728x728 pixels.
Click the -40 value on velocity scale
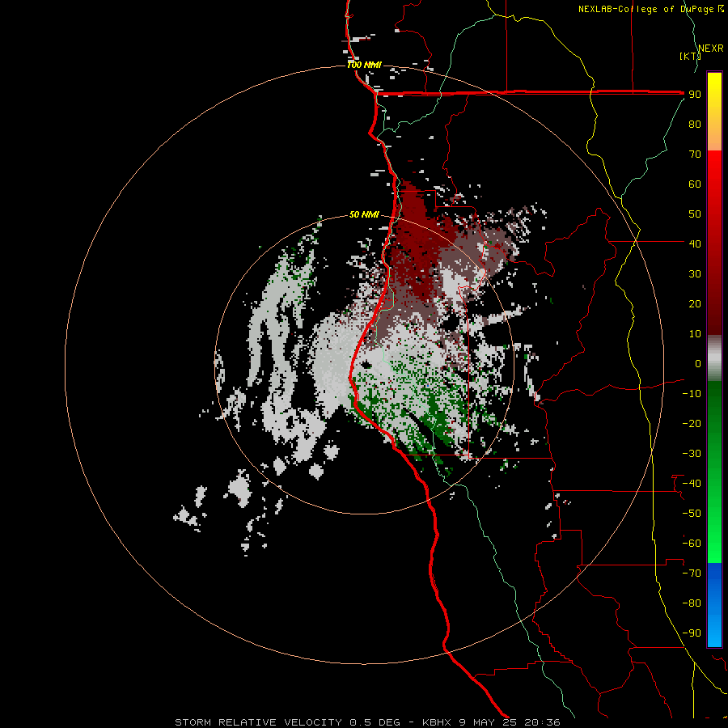(692, 484)
